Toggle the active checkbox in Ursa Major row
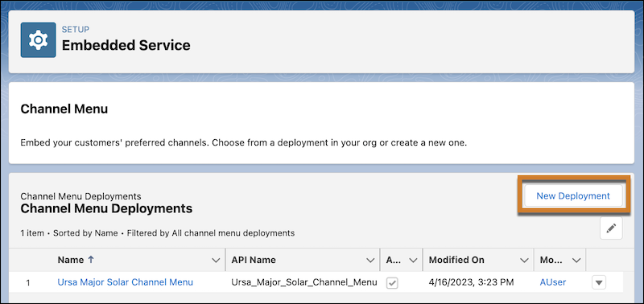 tap(392, 282)
